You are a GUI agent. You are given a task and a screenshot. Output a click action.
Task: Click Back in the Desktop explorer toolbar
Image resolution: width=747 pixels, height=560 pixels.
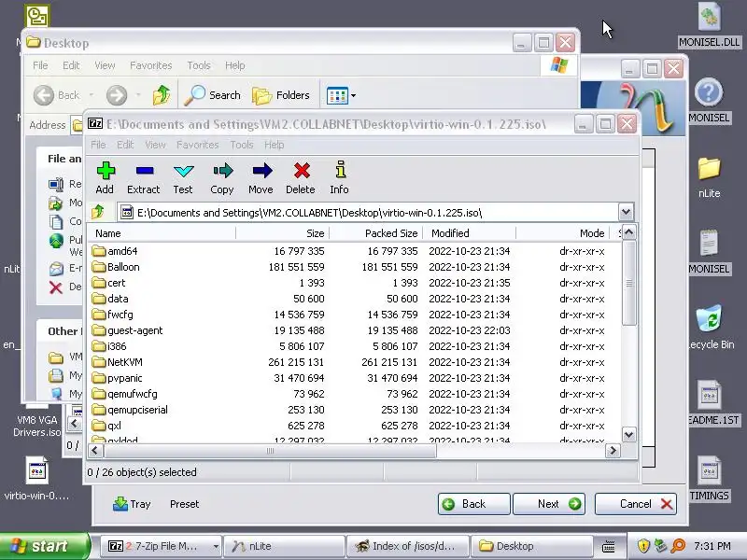[x=57, y=95]
